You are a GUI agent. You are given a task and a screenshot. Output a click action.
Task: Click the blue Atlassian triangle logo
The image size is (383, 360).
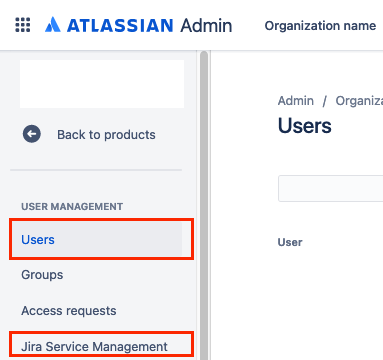(x=53, y=25)
